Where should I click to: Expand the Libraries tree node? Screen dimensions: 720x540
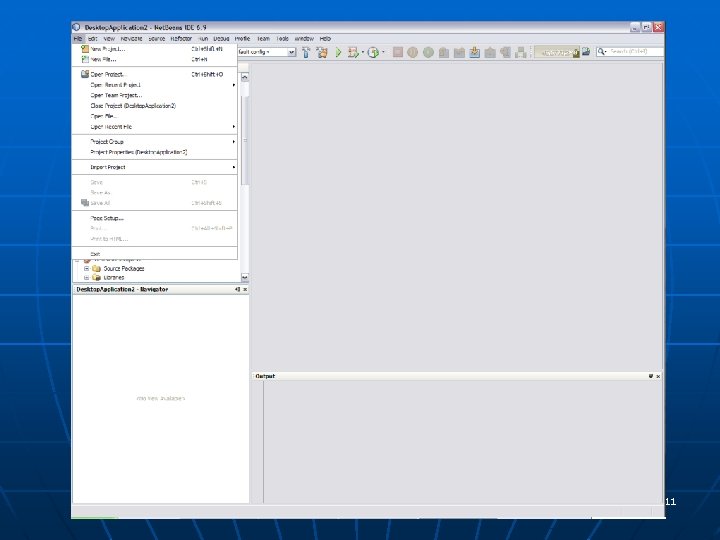pyautogui.click(x=86, y=278)
